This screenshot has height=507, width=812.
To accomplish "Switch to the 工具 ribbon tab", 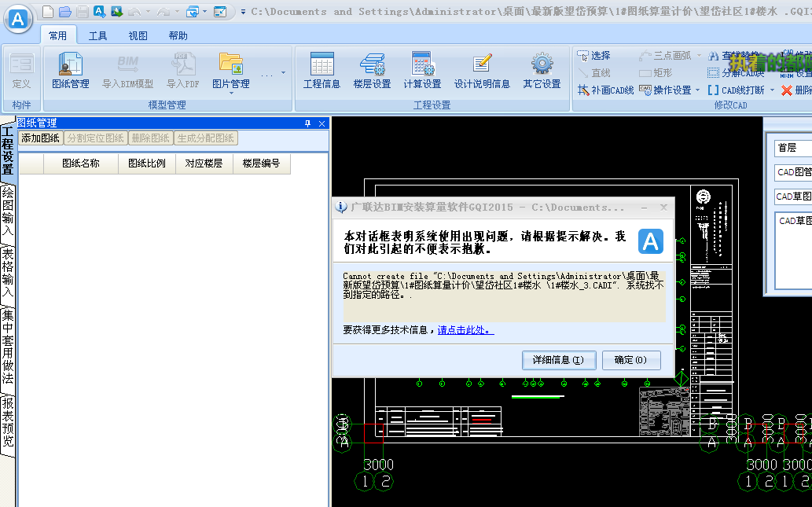I will click(98, 35).
